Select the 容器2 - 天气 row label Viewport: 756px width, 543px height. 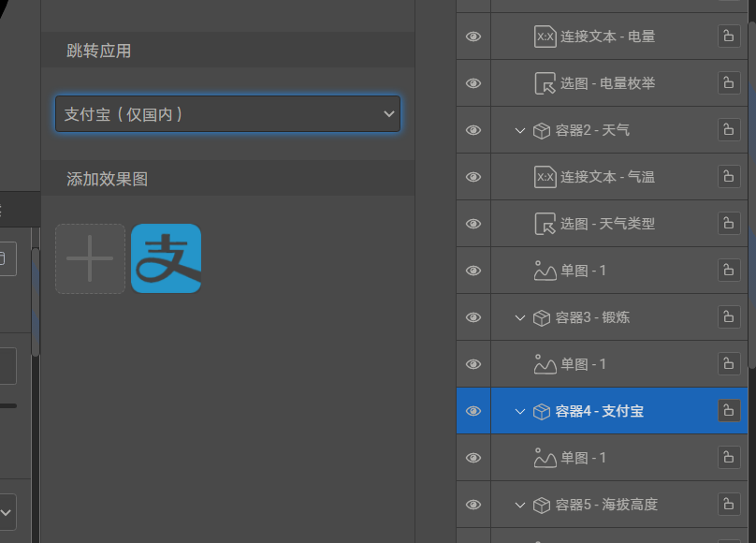[x=592, y=130]
